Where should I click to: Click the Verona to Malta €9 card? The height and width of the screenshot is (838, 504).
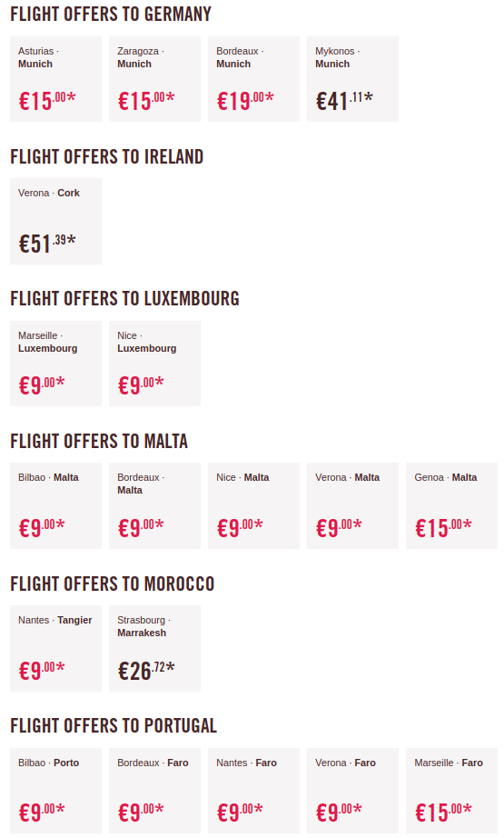tap(353, 505)
